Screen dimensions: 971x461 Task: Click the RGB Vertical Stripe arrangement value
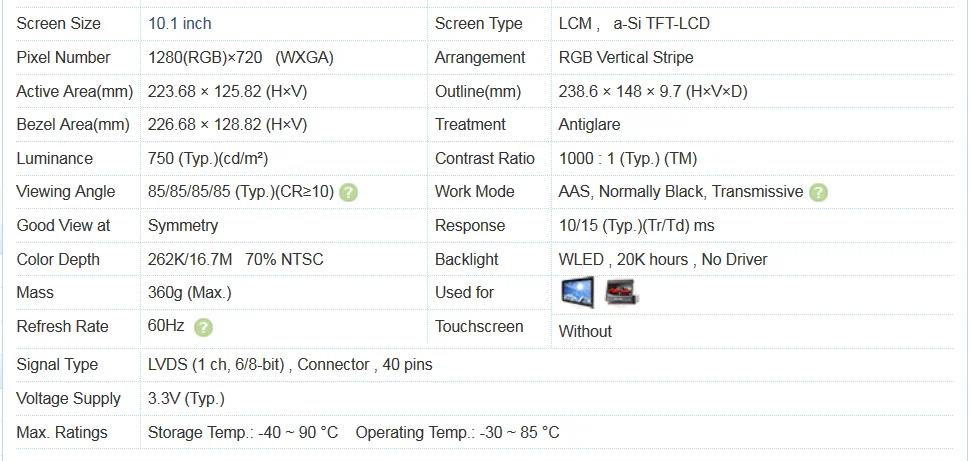[x=626, y=58]
